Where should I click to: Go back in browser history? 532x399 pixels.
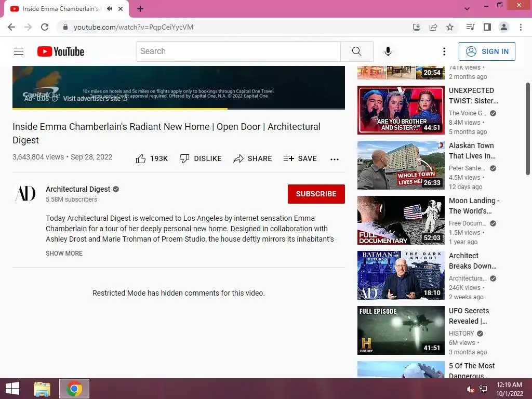click(x=11, y=27)
